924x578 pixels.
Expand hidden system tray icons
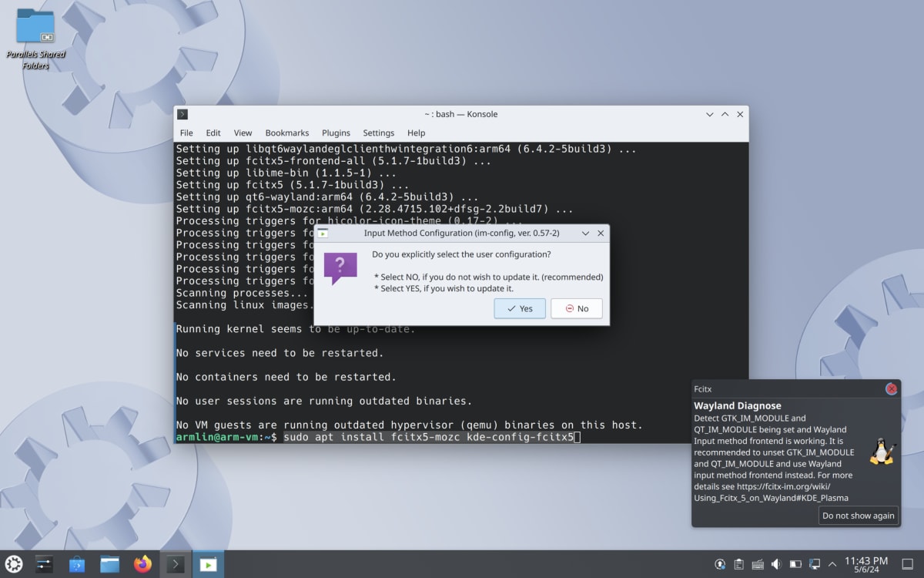(832, 565)
